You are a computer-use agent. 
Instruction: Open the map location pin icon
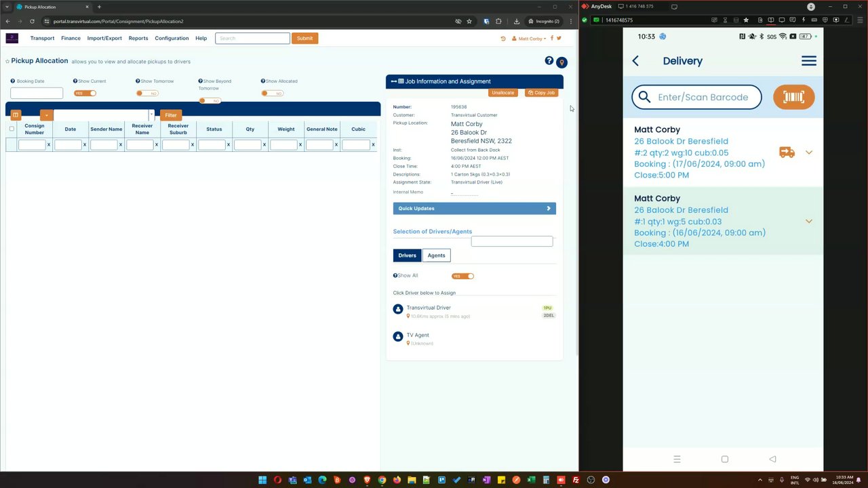(x=561, y=62)
